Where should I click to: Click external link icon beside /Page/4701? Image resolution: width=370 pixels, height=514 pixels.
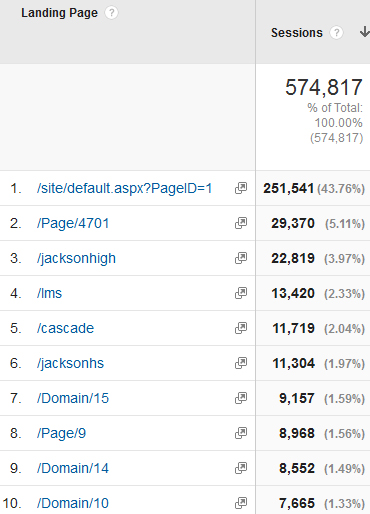pyautogui.click(x=241, y=223)
